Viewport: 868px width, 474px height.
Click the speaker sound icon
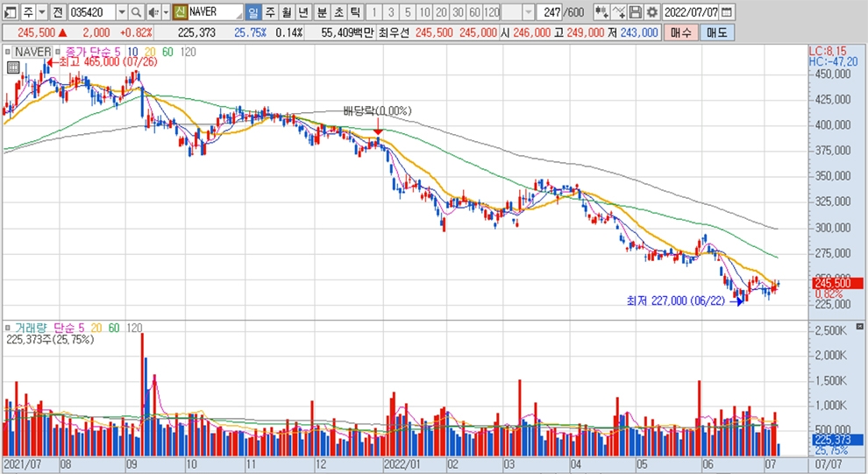[153, 12]
